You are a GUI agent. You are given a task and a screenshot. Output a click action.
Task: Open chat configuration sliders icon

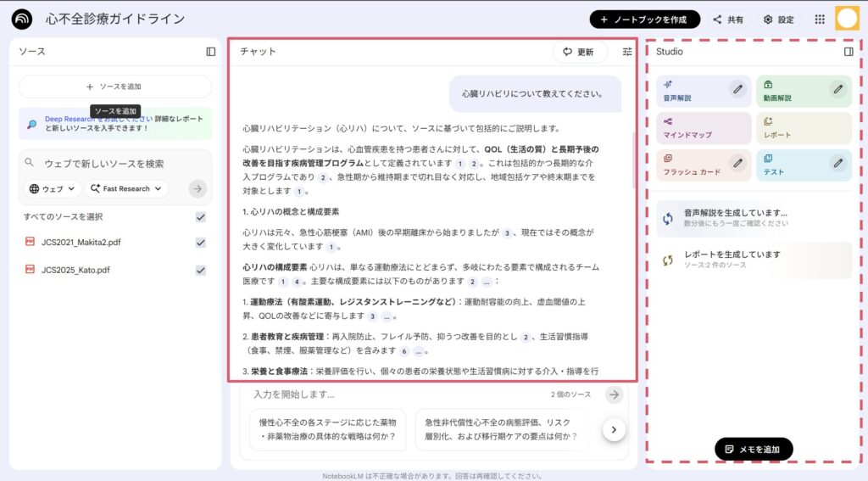coord(627,52)
